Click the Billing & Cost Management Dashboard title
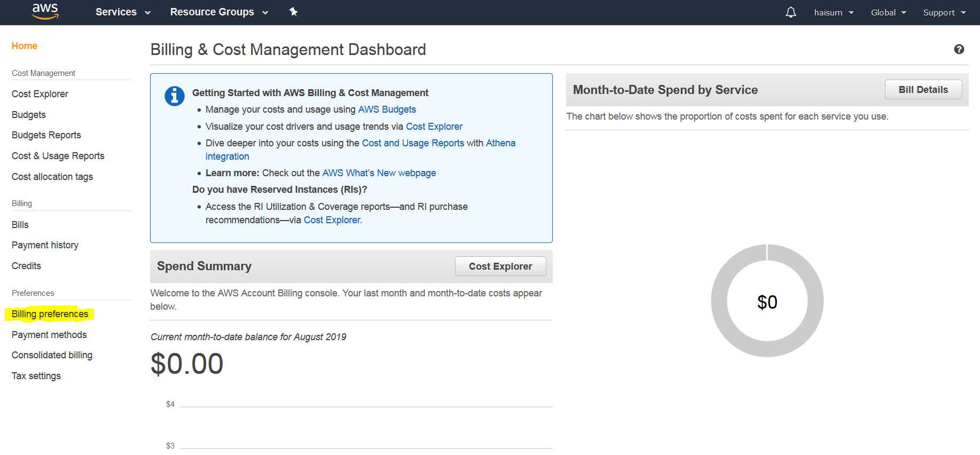980x455 pixels. pyautogui.click(x=288, y=50)
